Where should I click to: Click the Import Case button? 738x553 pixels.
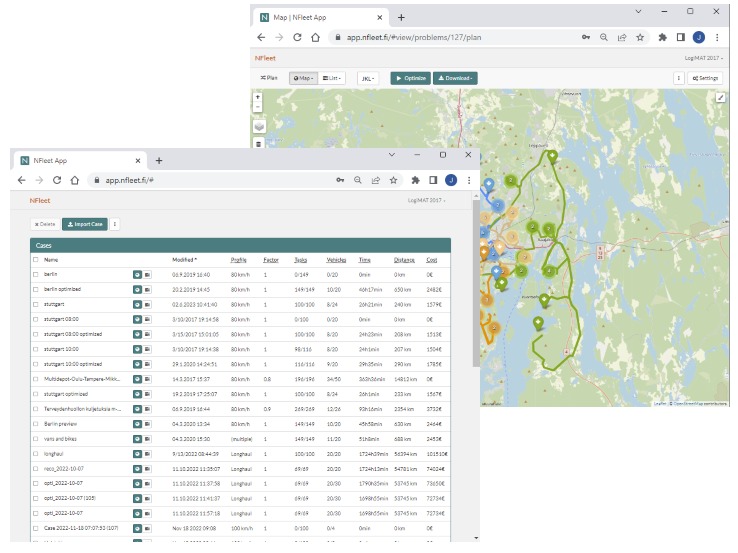85,224
